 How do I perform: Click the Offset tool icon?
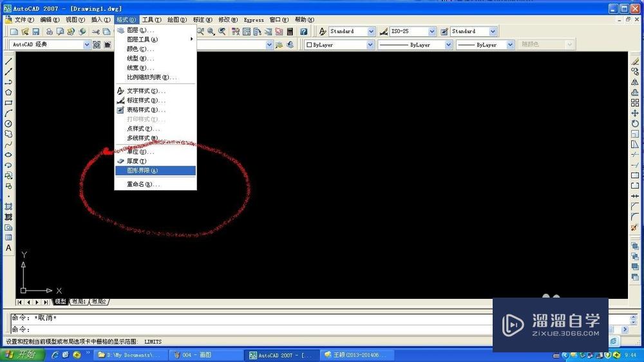635,93
